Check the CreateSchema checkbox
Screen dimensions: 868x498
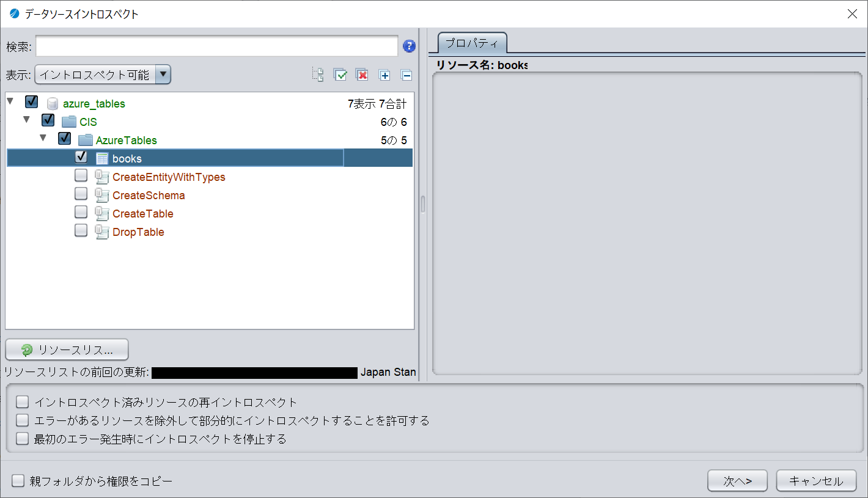pyautogui.click(x=81, y=194)
